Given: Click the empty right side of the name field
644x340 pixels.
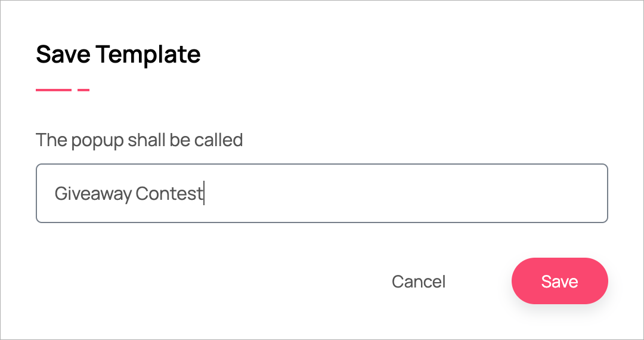Looking at the screenshot, I should [x=417, y=193].
